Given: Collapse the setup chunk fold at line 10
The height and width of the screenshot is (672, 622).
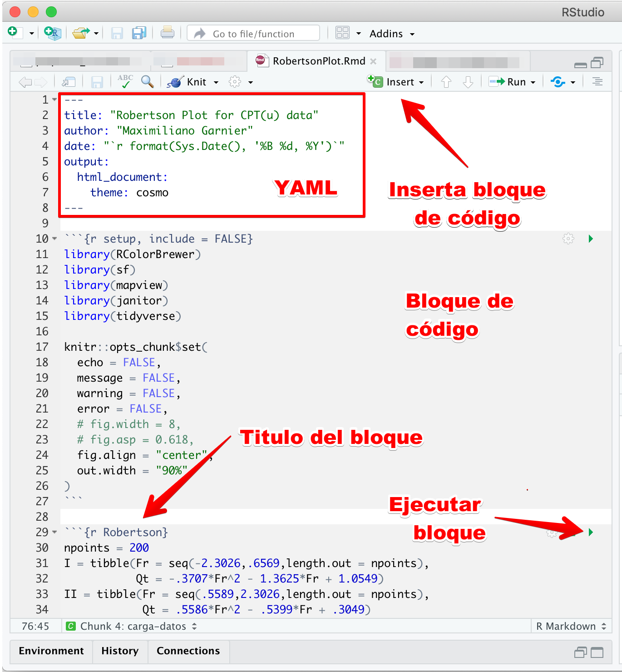Looking at the screenshot, I should (54, 239).
